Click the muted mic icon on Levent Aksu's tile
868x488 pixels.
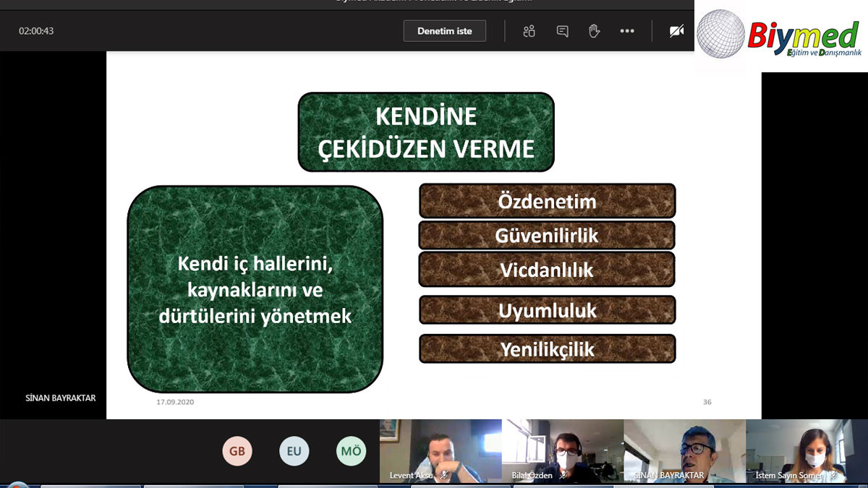(x=443, y=476)
